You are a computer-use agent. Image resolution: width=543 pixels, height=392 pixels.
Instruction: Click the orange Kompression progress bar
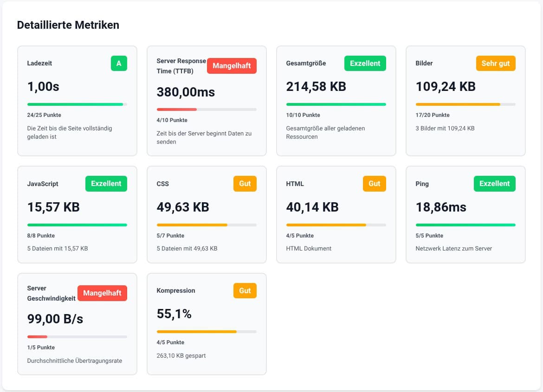197,332
